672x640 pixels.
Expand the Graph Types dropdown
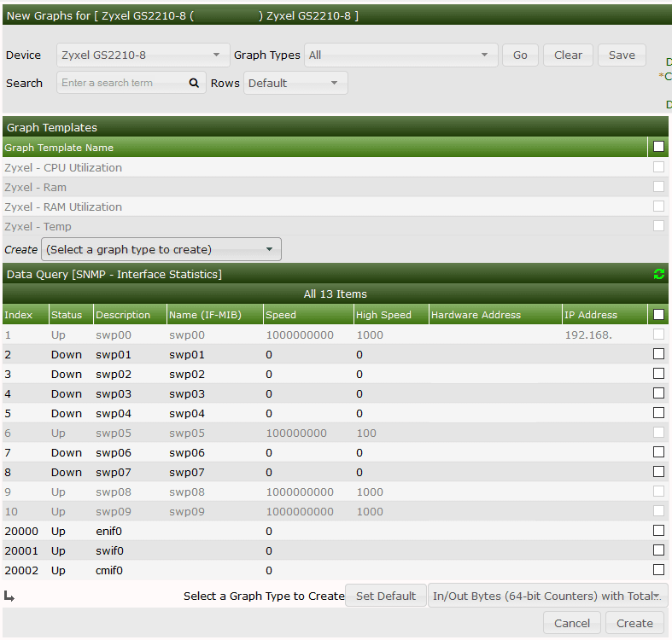point(400,55)
